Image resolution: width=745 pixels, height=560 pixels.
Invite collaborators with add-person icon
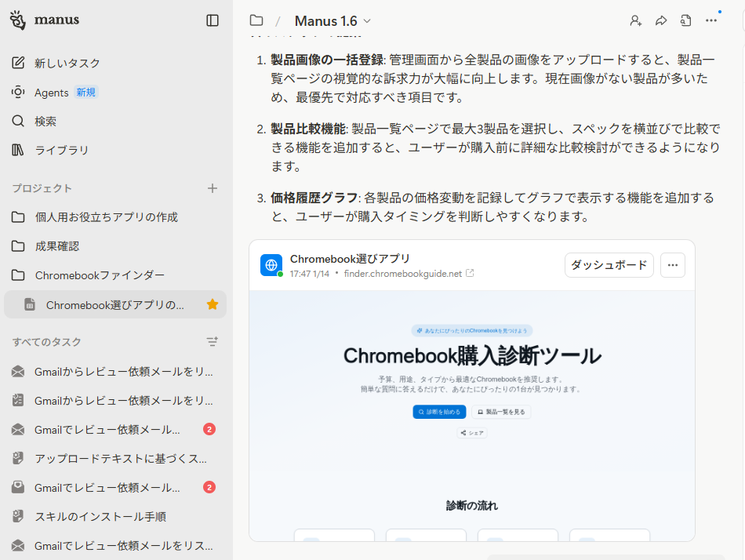(636, 20)
